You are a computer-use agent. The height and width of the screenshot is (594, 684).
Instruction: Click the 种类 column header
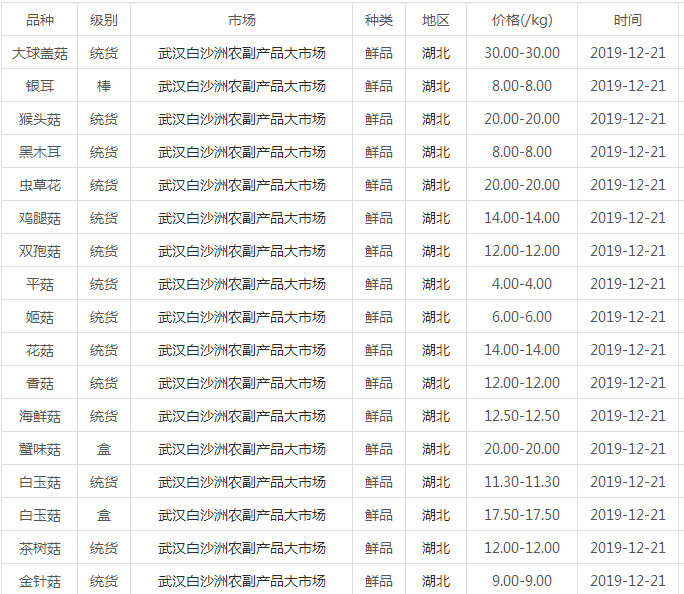point(379,20)
